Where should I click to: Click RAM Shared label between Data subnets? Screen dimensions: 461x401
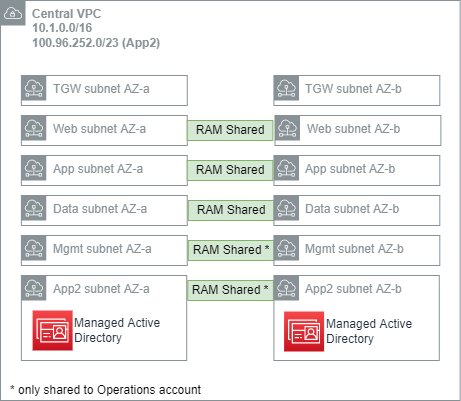tap(231, 210)
